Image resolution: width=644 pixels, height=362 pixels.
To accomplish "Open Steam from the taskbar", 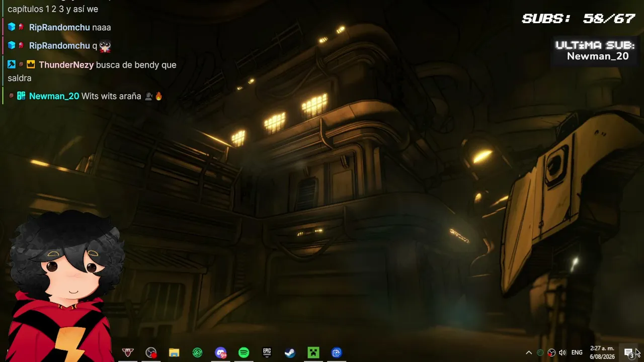I will pos(290,353).
